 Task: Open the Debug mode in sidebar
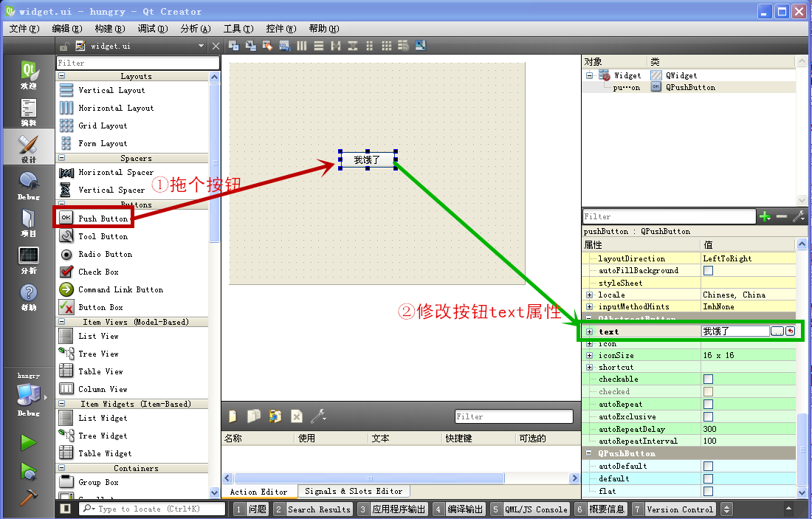point(29,185)
